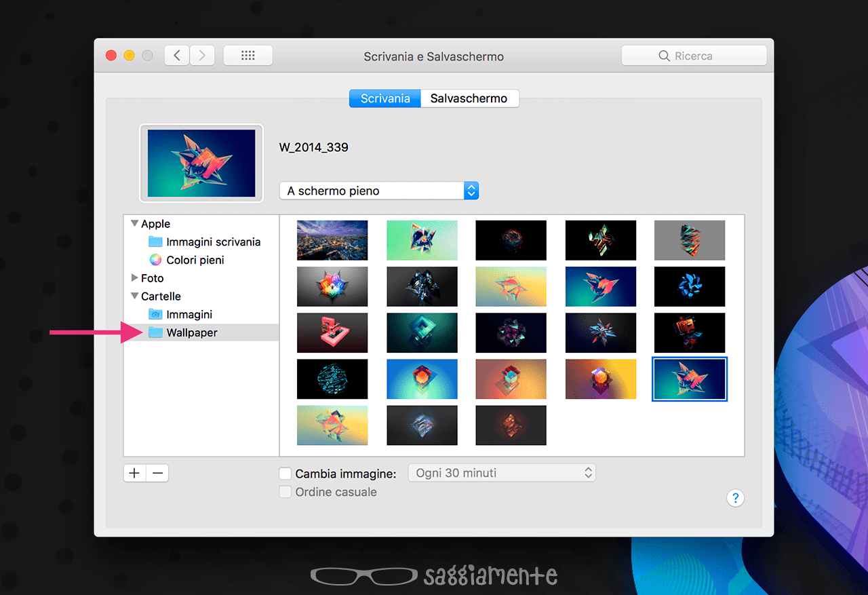Select the gray wallpaper with colorful shard
Image resolution: width=868 pixels, height=595 pixels.
[x=690, y=240]
